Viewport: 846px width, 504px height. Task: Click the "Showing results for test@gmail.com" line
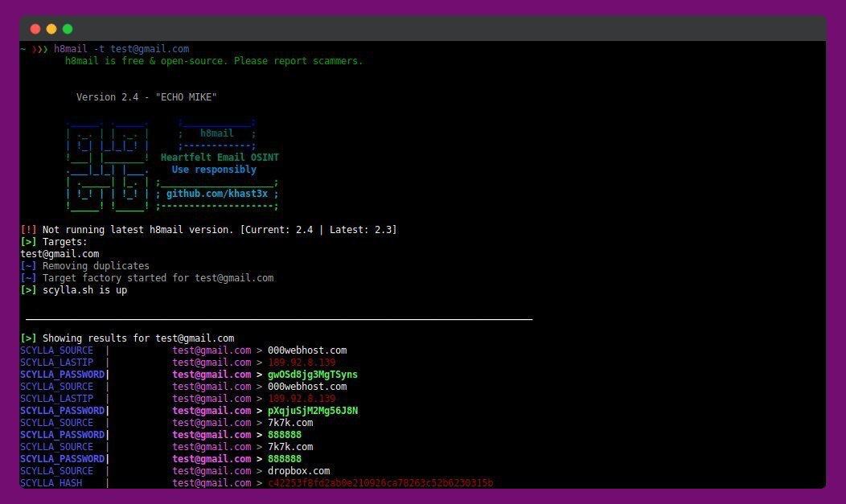(x=127, y=338)
